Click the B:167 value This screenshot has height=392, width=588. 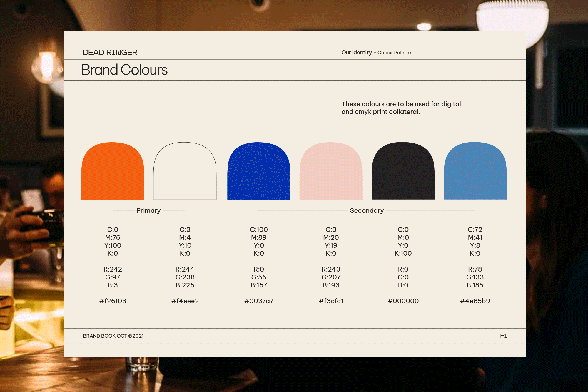259,285
